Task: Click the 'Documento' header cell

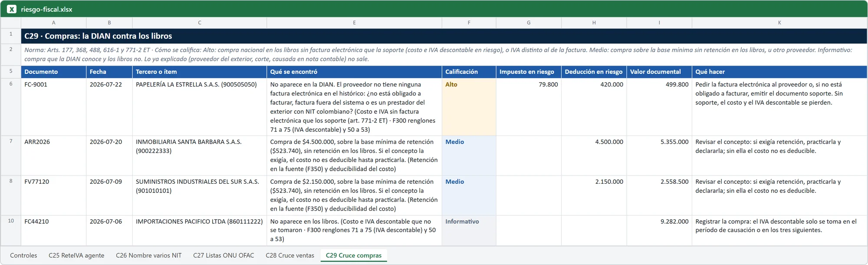Action: (53, 72)
